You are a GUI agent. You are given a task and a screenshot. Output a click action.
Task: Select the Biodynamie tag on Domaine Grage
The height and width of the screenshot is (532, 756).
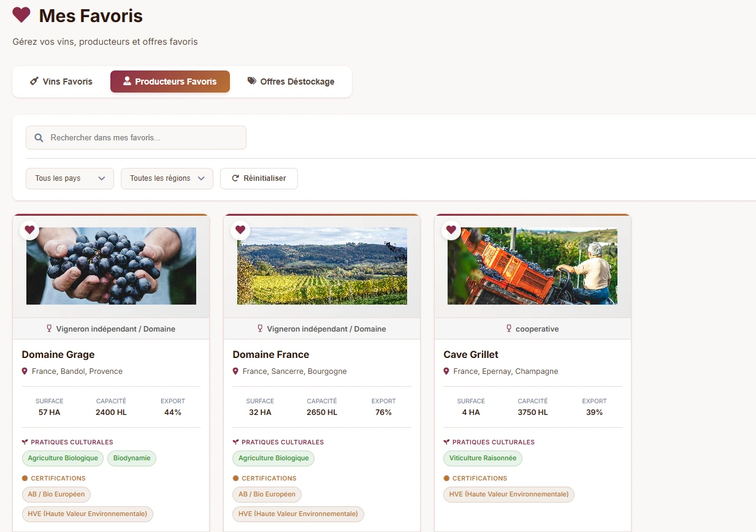[132, 458]
